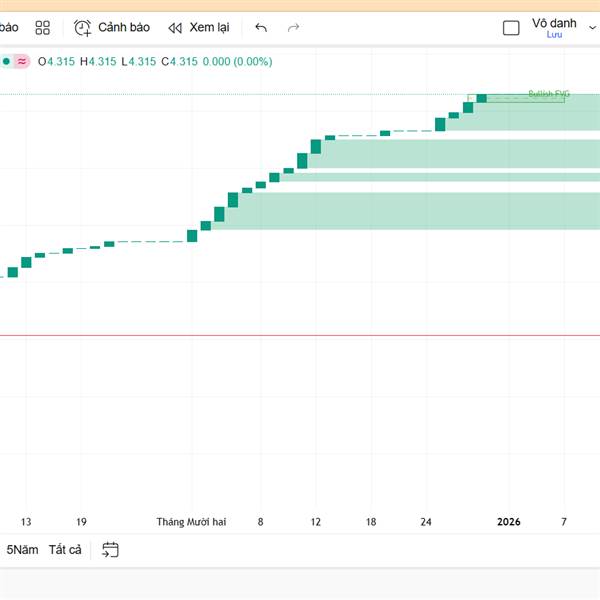This screenshot has width=600, height=600.
Task: Select the Tất cả time range
Action: point(65,549)
